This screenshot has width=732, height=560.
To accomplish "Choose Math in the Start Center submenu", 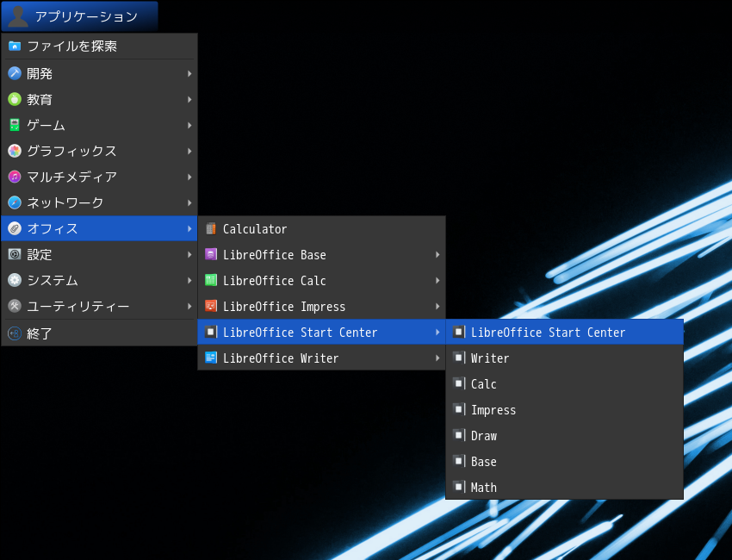I will pos(564,487).
